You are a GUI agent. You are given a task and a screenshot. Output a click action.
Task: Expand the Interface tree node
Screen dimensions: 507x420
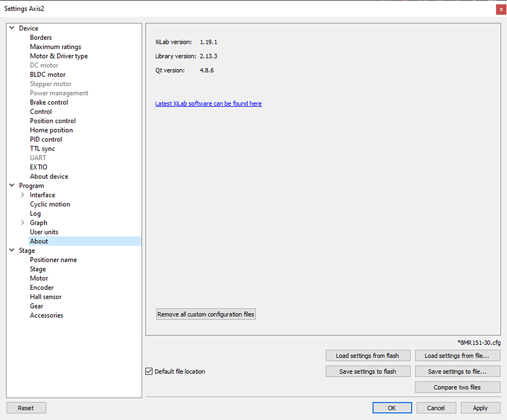[23, 195]
